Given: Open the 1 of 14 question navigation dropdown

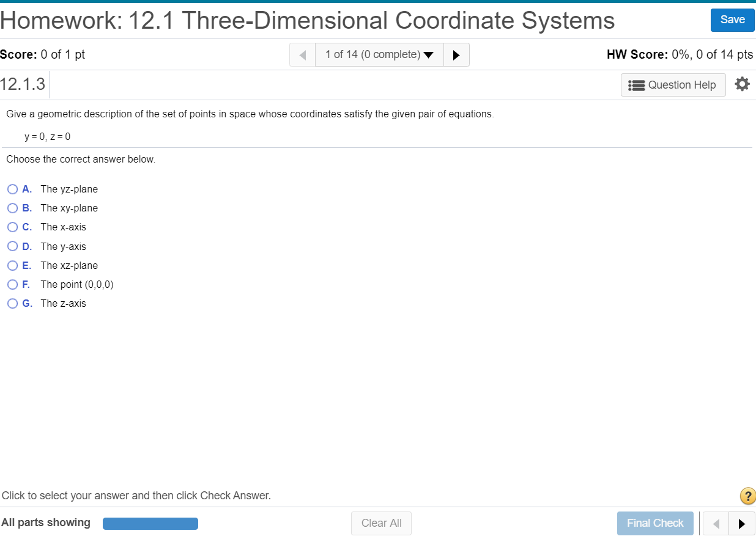Looking at the screenshot, I should tap(373, 54).
